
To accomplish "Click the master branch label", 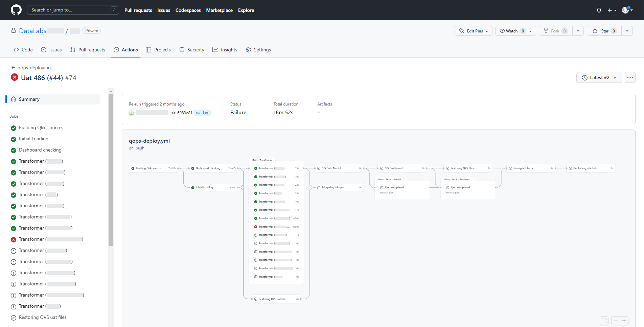I will point(202,113).
